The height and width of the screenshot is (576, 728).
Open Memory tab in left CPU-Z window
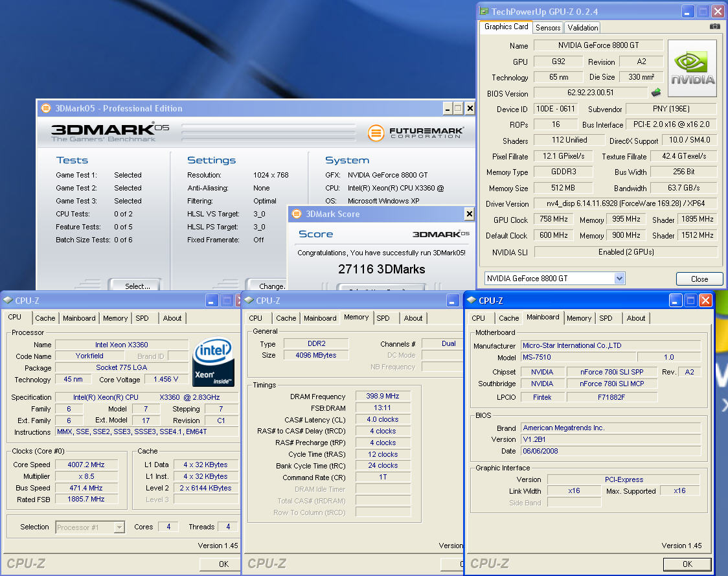tap(115, 318)
